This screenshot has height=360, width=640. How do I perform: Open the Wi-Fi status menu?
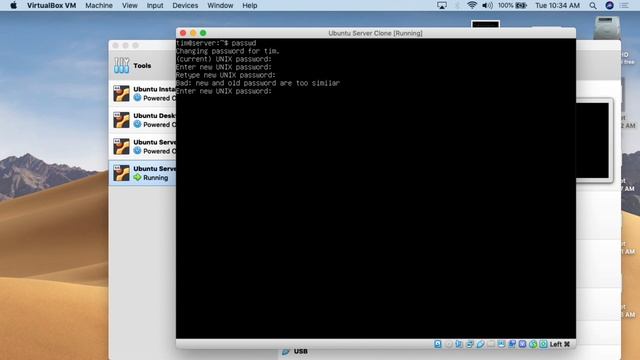[472, 5]
